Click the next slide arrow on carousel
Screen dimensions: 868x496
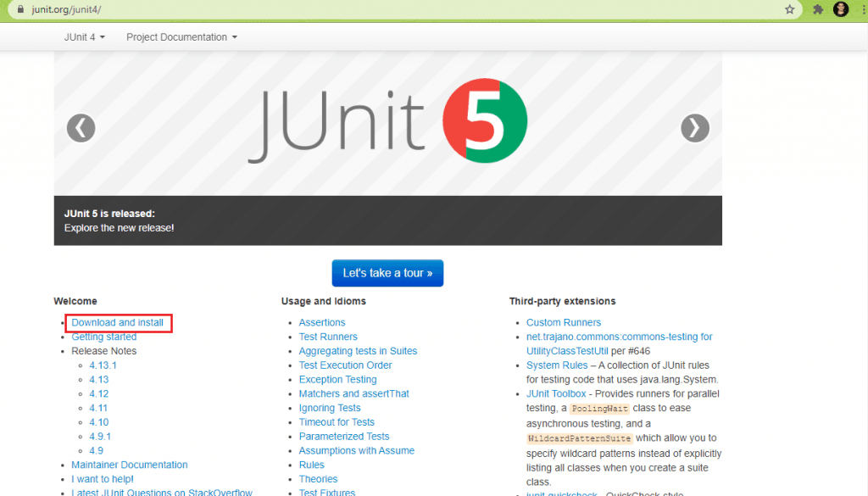point(694,128)
